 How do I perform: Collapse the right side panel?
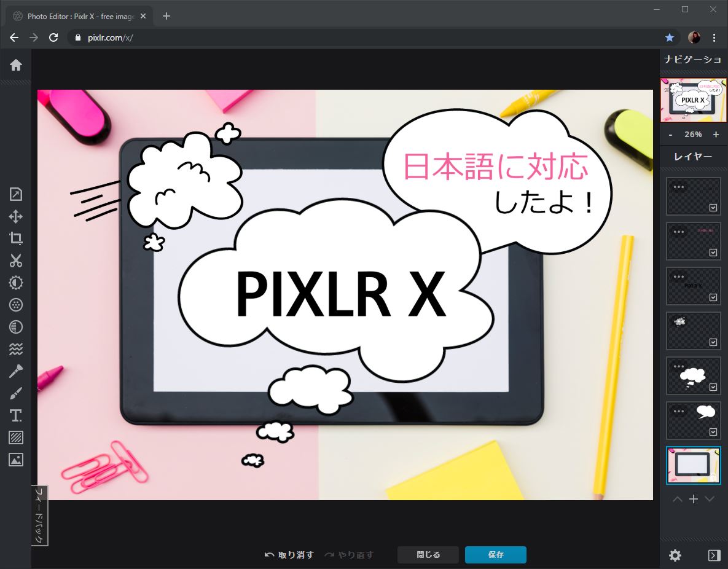(714, 555)
